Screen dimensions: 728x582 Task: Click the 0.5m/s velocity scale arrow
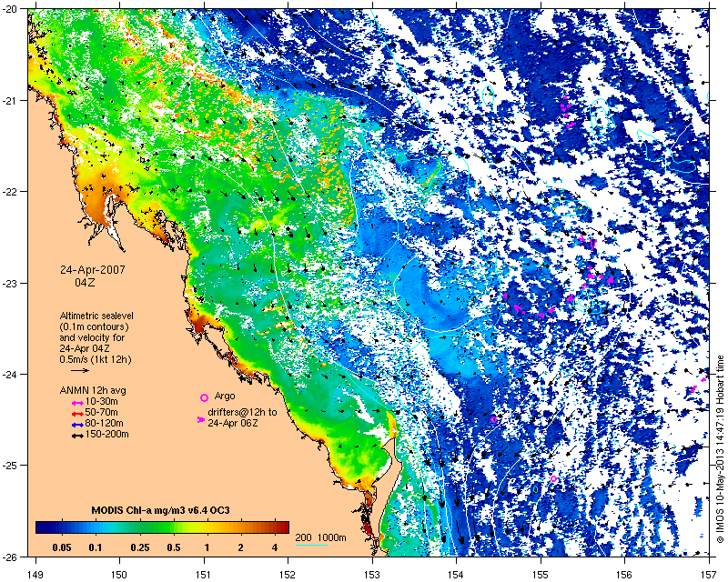pos(80,370)
